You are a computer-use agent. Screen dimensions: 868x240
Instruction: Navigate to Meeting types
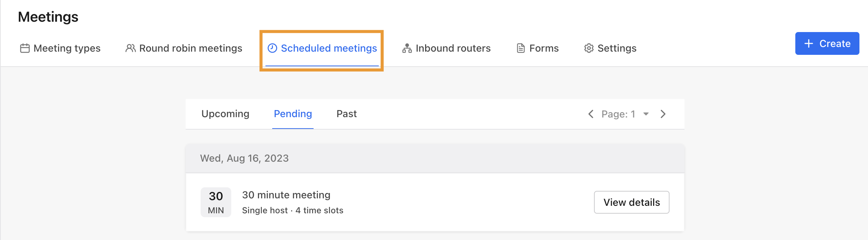[x=66, y=48]
